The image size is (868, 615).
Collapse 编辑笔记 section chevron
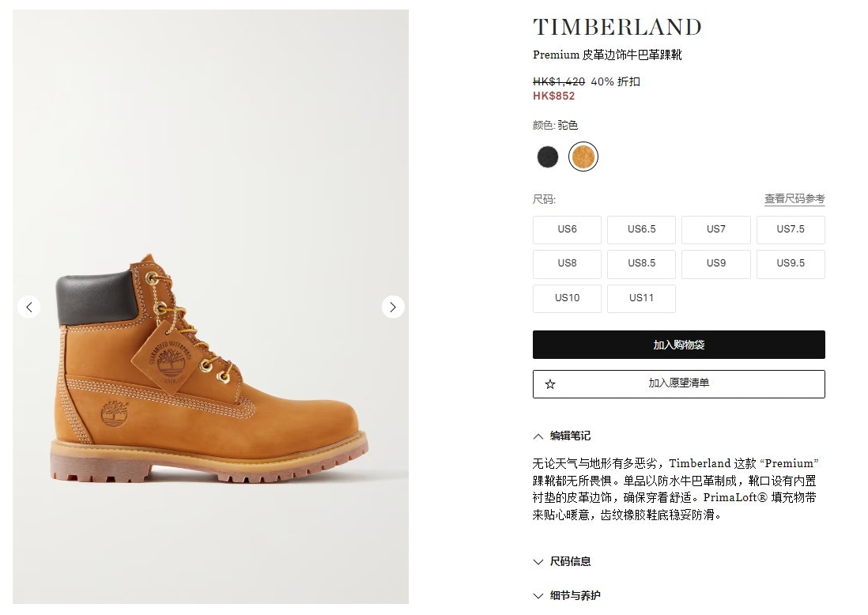coord(538,436)
